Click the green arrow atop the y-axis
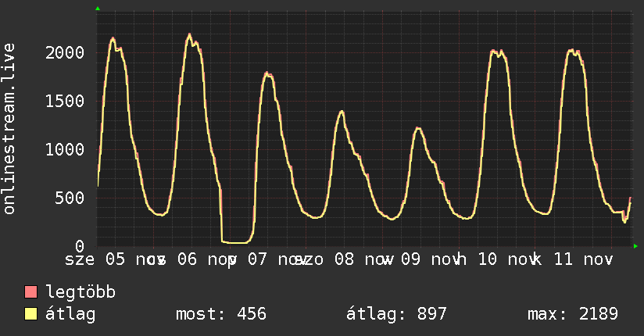Image resolution: width=644 pixels, height=336 pixels. 98,9
